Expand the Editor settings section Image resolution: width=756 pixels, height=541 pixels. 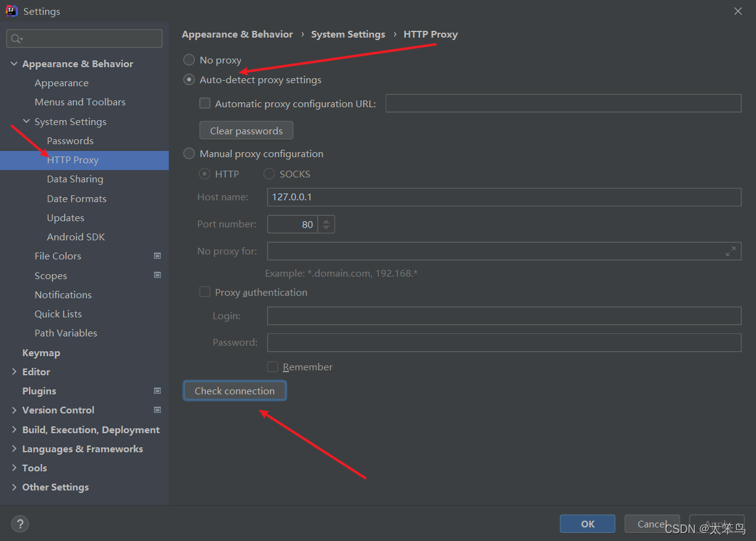14,372
